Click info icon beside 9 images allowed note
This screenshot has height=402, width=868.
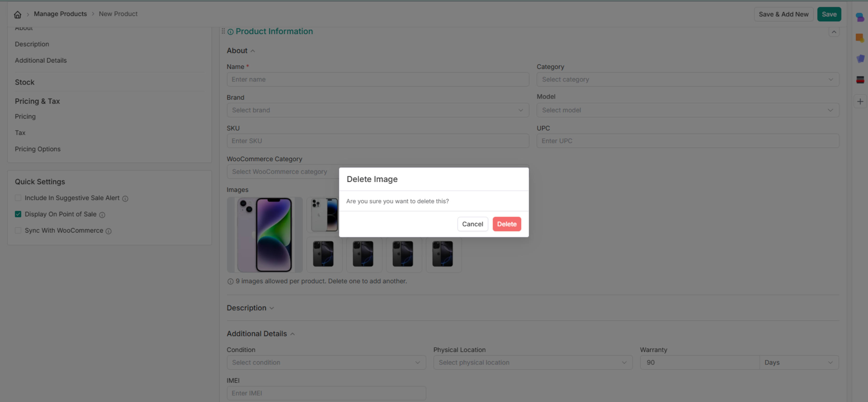(230, 281)
